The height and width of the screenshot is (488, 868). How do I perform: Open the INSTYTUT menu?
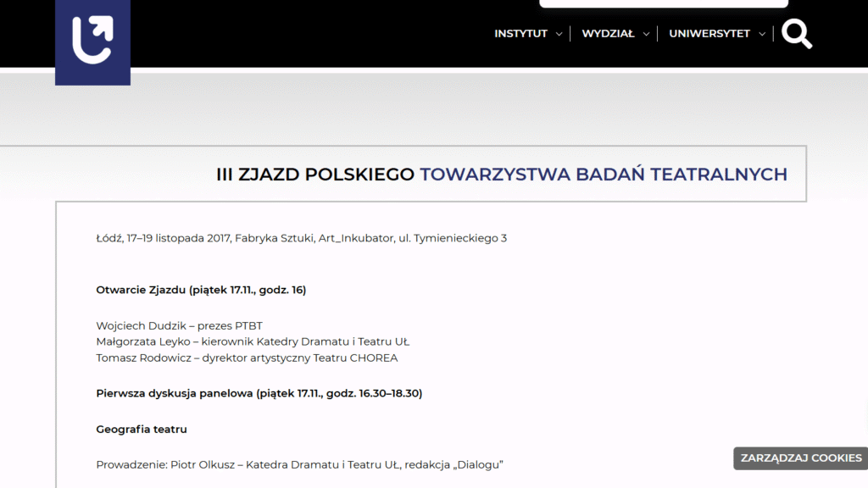click(x=520, y=34)
